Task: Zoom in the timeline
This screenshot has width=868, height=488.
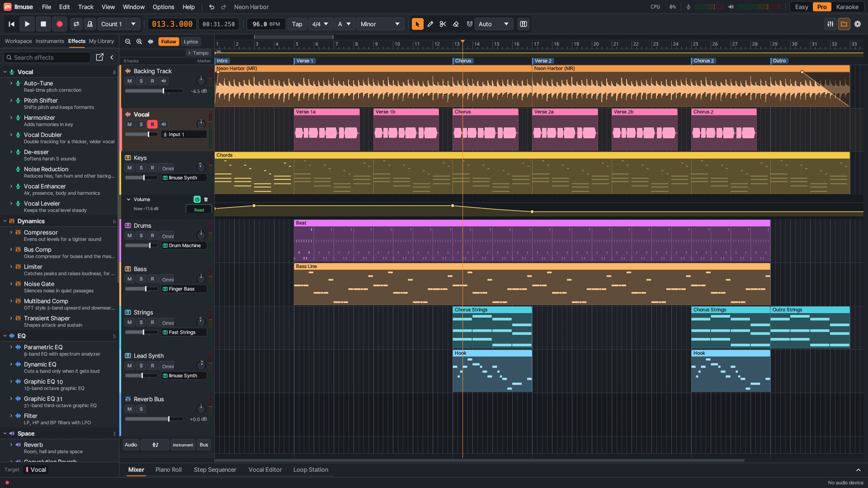Action: (x=139, y=42)
